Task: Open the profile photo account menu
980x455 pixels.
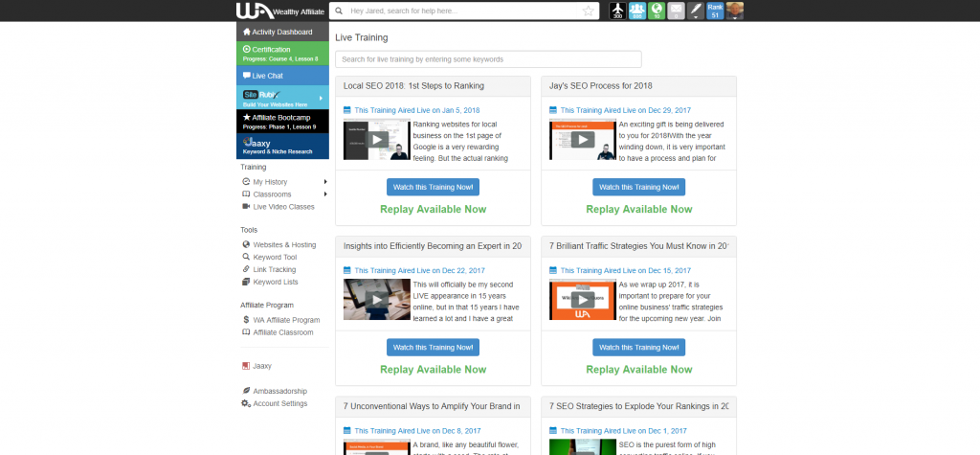Action: [x=735, y=11]
